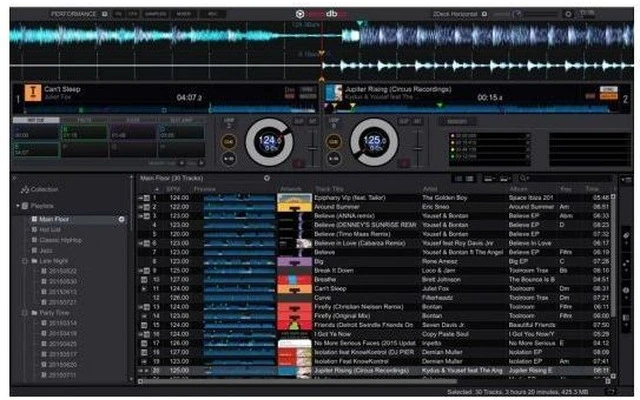Image resolution: width=640 pixels, height=400 pixels.
Task: Toggle the MIXER panel button
Action: [184, 14]
